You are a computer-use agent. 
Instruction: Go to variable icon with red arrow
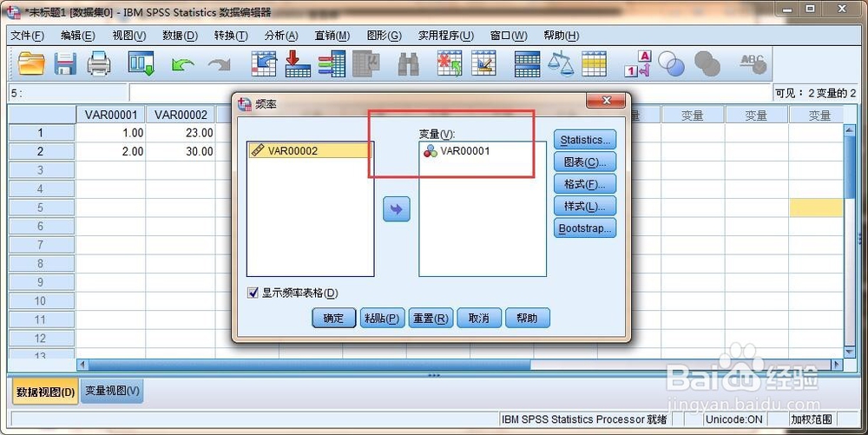[x=298, y=63]
